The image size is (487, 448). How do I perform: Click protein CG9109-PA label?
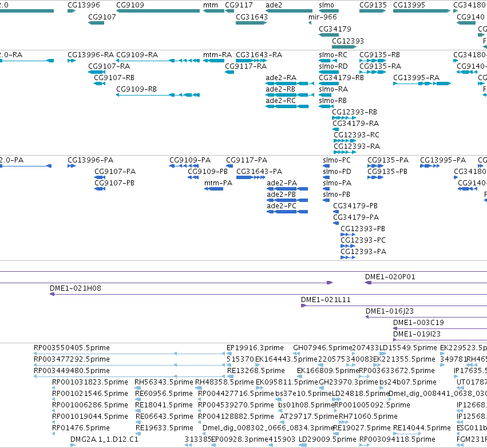(190, 160)
